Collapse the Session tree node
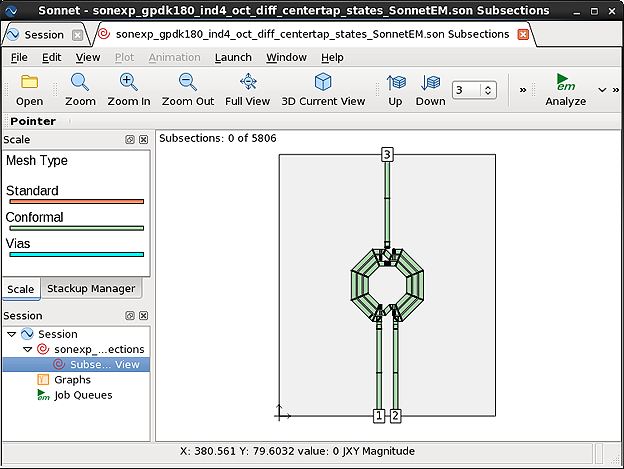 (12, 334)
